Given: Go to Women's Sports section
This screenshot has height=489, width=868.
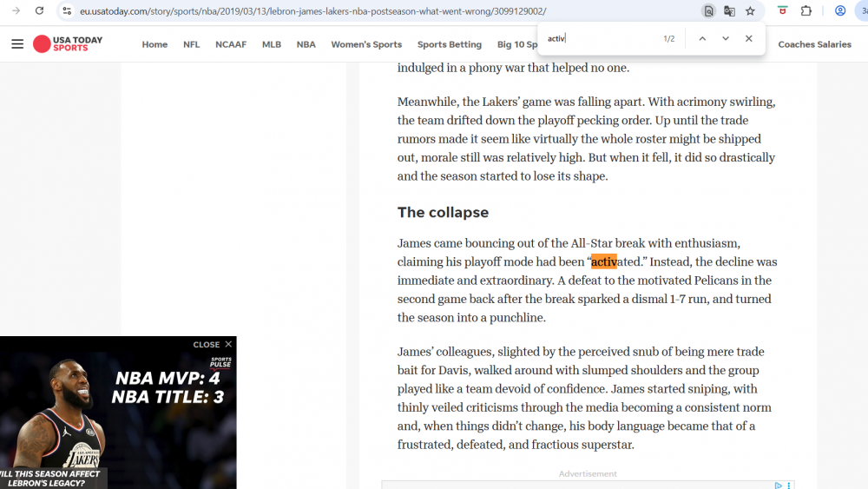Looking at the screenshot, I should (366, 44).
